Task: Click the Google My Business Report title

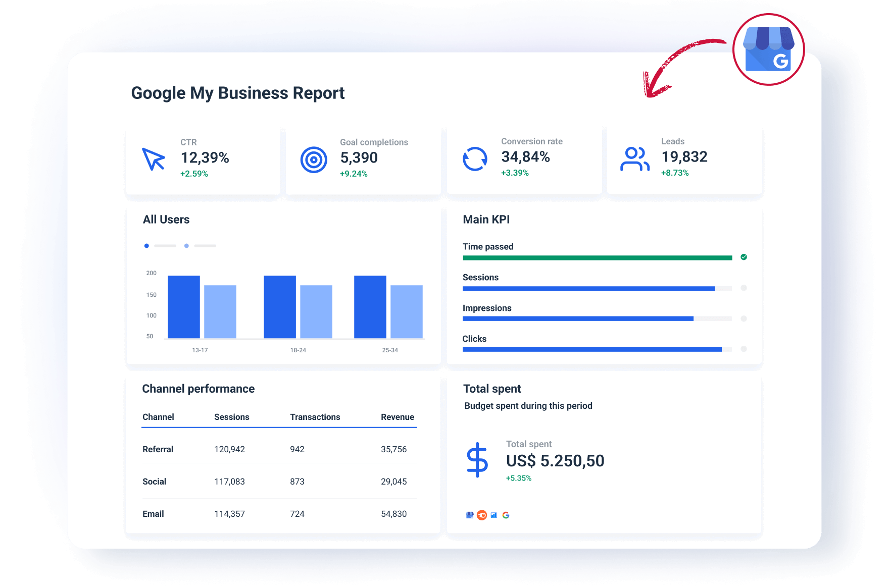Action: click(237, 93)
